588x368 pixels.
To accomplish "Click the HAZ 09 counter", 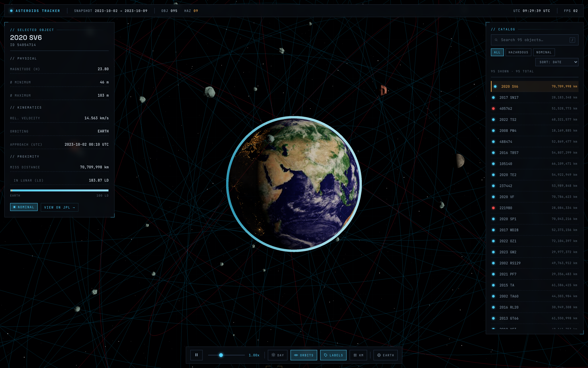I will click(191, 11).
